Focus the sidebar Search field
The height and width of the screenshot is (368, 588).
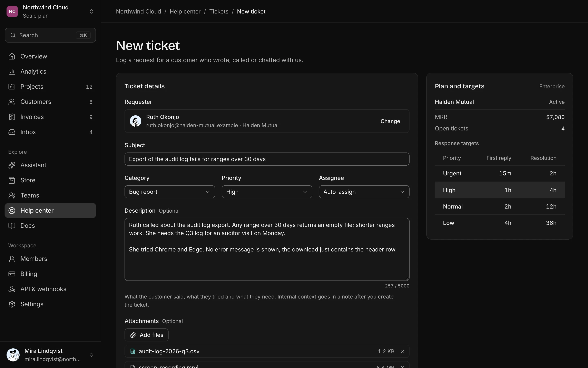[x=50, y=35]
